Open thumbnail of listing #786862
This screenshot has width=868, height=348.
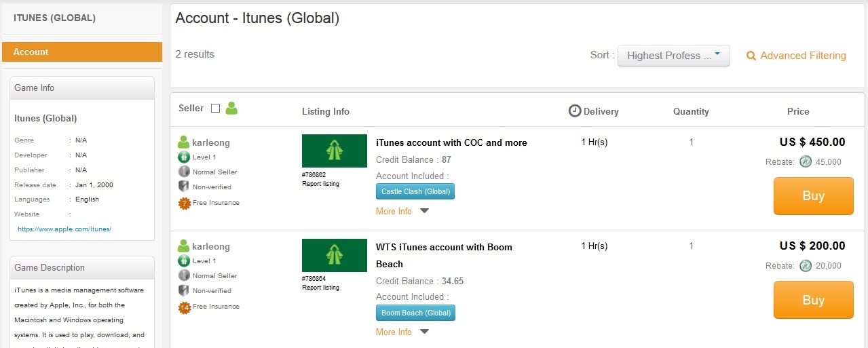(x=335, y=151)
